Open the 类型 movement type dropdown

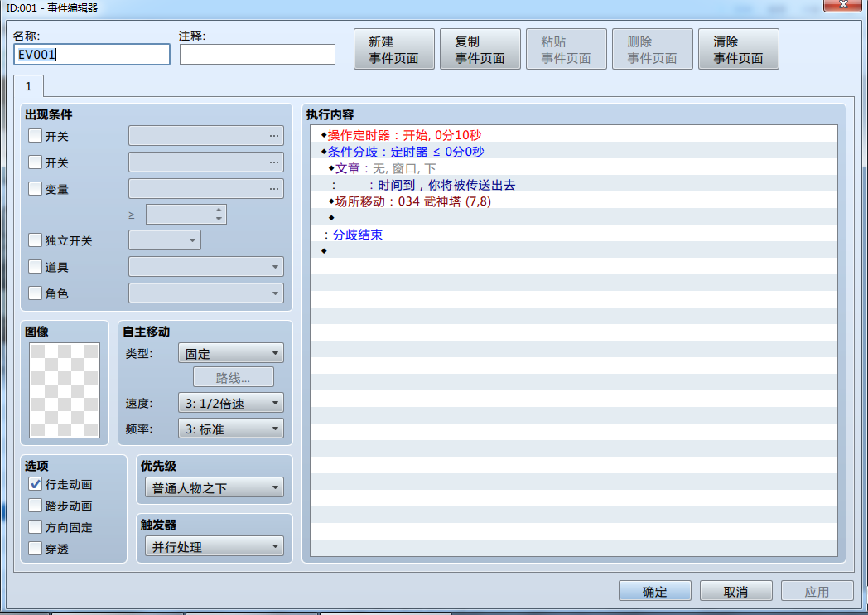(231, 353)
